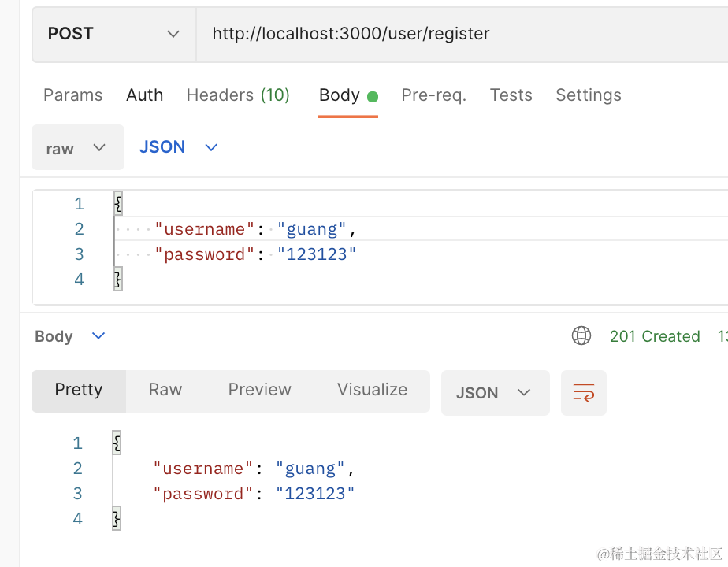
Task: Select the Pretty response view
Action: [79, 390]
